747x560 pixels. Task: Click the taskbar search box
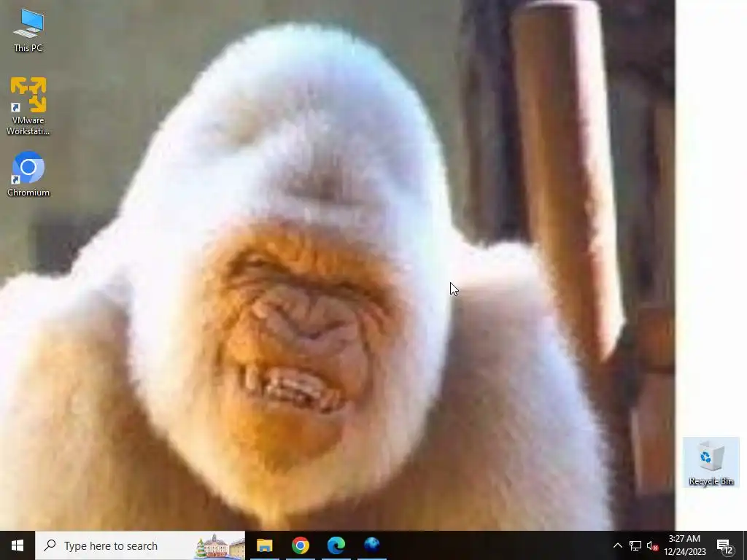[140, 545]
